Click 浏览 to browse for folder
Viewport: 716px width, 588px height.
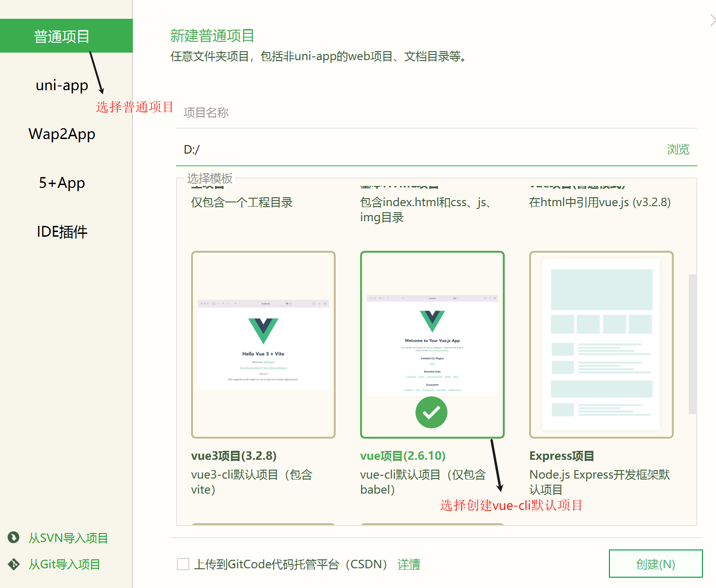coord(678,149)
